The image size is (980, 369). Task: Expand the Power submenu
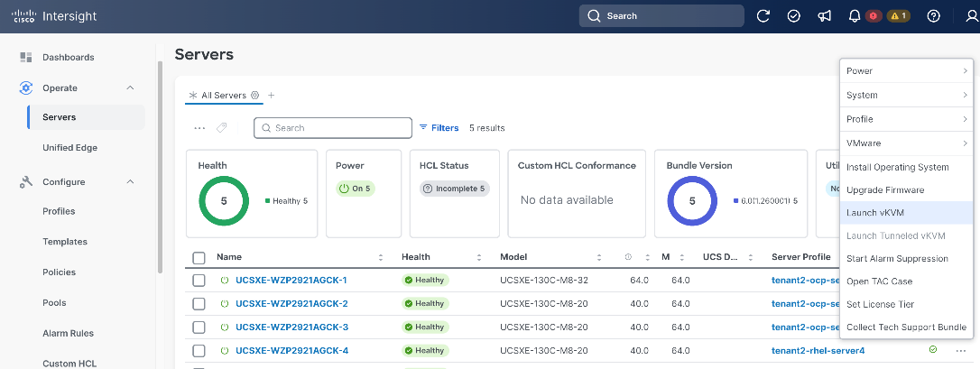pyautogui.click(x=906, y=71)
